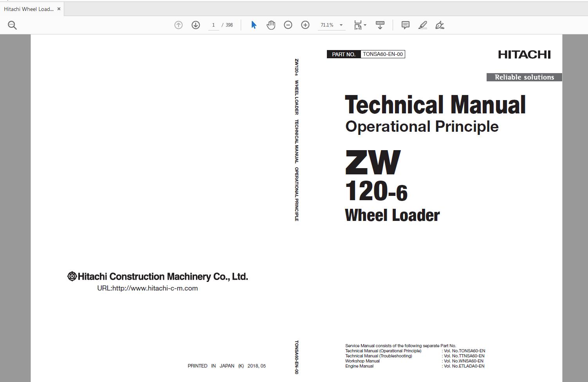Close the Hitachi Wheel Loader tab
This screenshot has width=588, height=382.
(59, 9)
